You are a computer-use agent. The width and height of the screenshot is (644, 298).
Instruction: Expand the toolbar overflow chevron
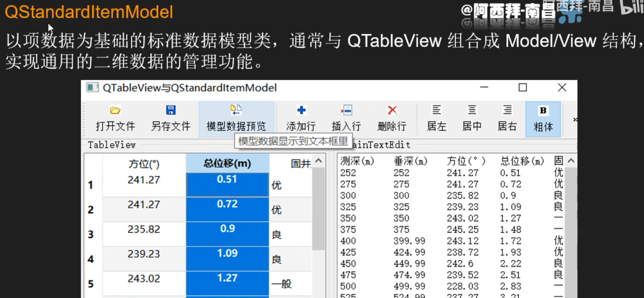pos(575,119)
